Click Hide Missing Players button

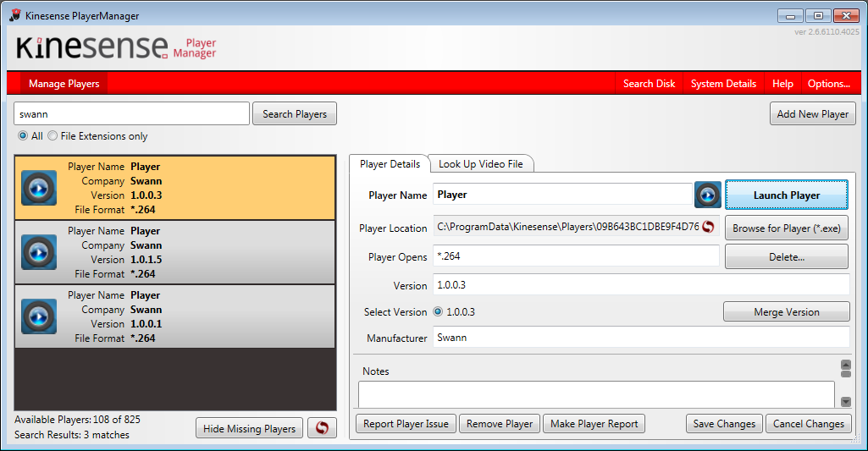click(x=249, y=428)
